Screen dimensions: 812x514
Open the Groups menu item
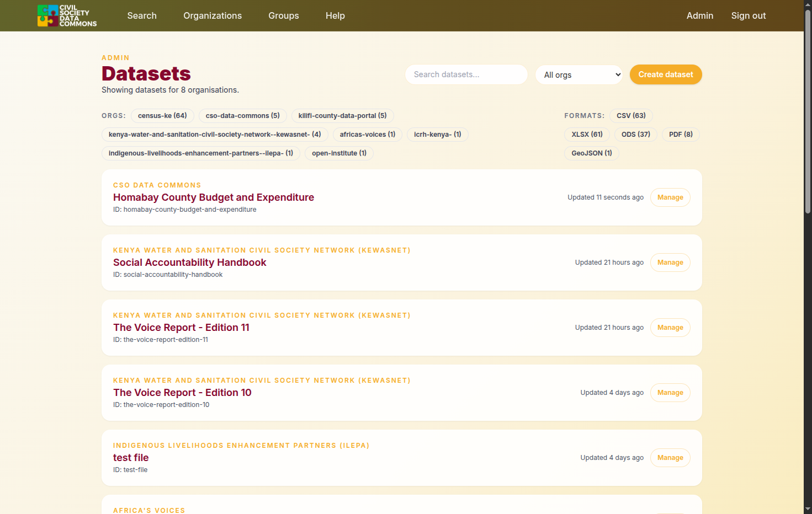click(284, 15)
